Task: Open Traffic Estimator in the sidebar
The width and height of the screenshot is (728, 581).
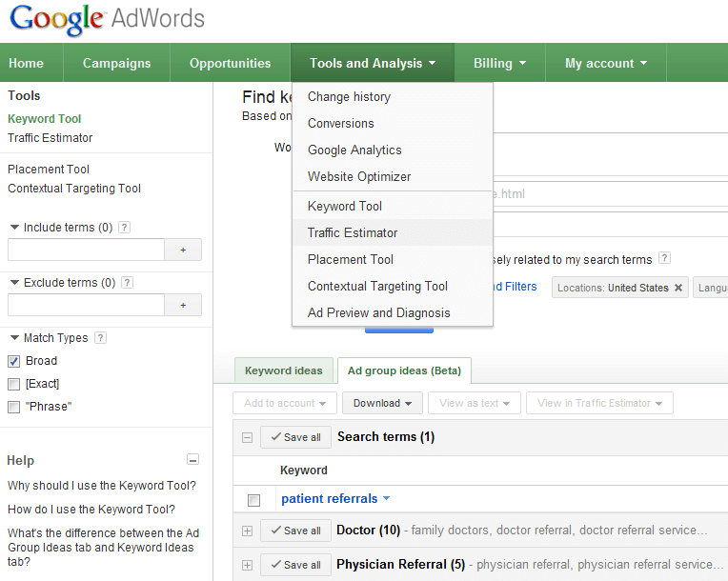Action: [51, 138]
